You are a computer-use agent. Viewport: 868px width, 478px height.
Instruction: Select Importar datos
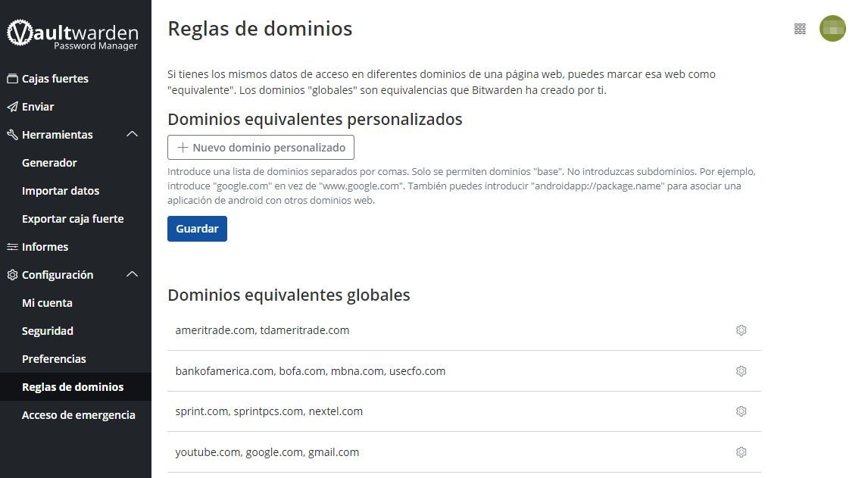[x=61, y=191]
